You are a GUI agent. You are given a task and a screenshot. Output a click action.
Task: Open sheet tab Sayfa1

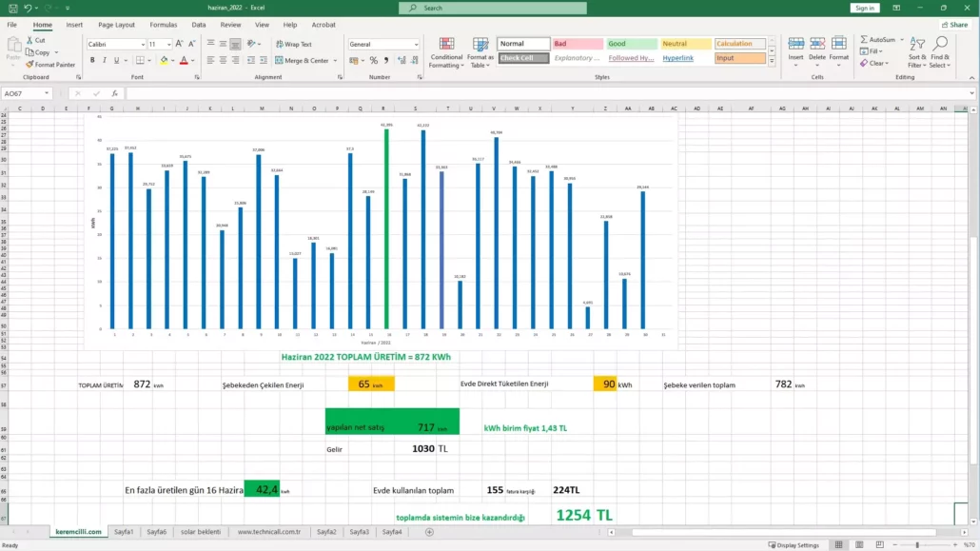click(x=124, y=532)
